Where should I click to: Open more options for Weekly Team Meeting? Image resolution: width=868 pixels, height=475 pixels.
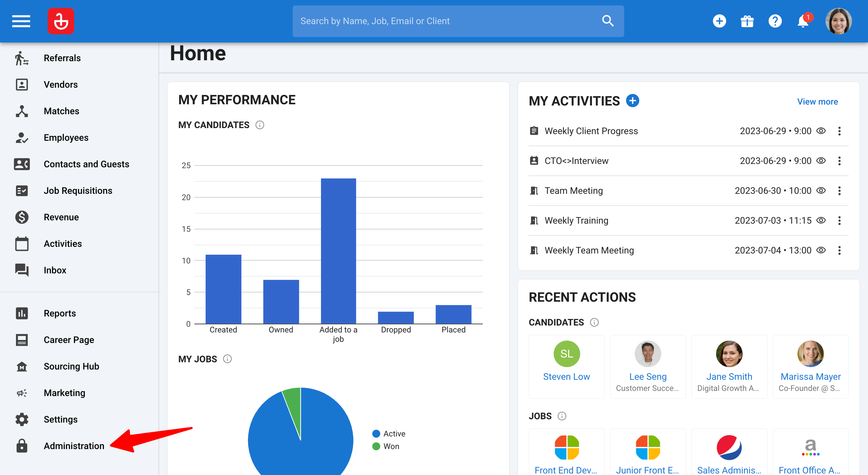[x=839, y=250]
